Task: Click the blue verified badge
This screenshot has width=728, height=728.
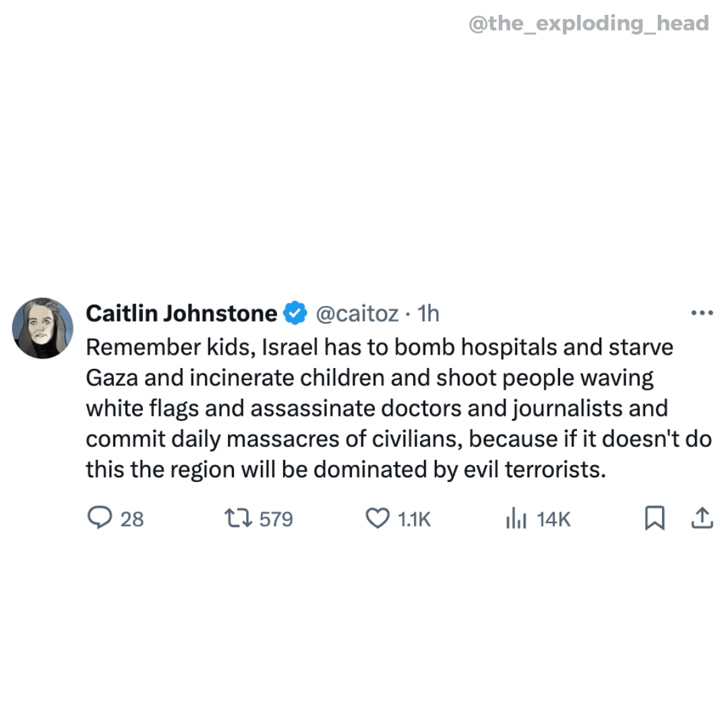Action: point(295,313)
